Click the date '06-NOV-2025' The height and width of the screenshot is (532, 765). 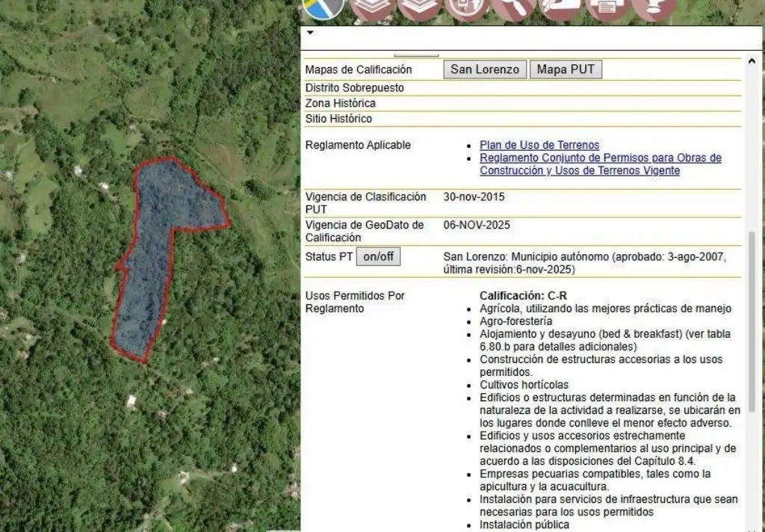click(x=477, y=225)
